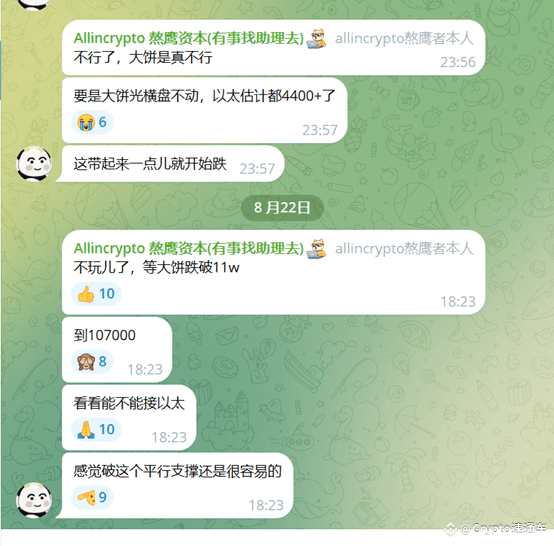Open the panda avatar beside the 23:57 message
The image size is (554, 546).
tap(34, 164)
